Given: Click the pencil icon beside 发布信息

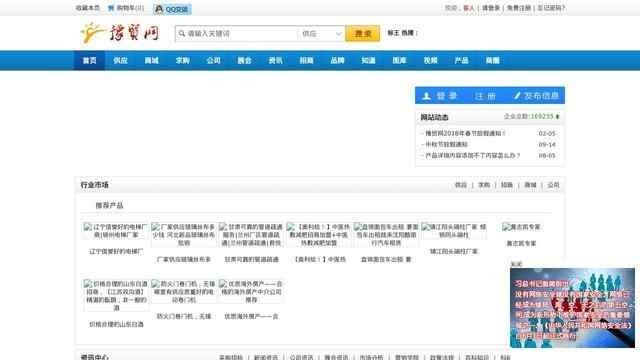Looking at the screenshot, I should pos(517,96).
